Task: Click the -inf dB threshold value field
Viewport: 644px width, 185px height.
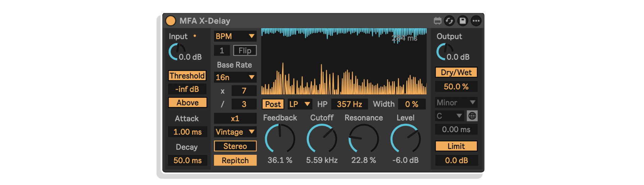Action: tap(187, 89)
